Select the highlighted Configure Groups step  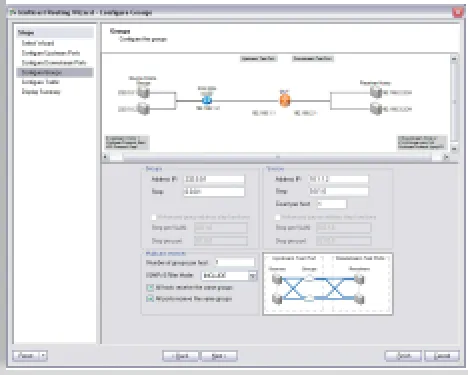(x=55, y=72)
